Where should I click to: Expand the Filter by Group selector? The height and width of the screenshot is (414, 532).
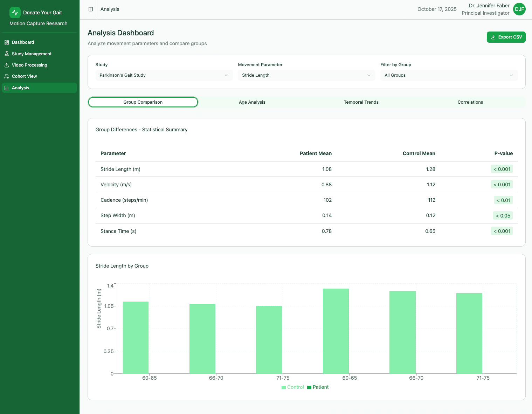point(449,75)
